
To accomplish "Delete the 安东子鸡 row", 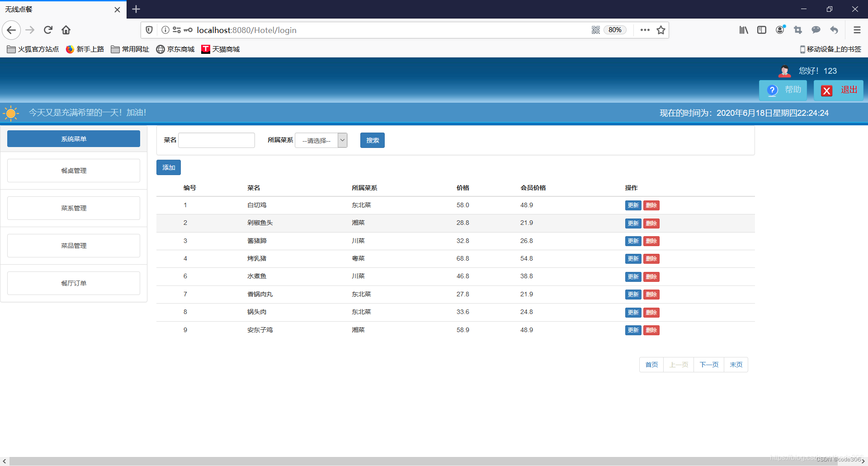I will pyautogui.click(x=651, y=330).
